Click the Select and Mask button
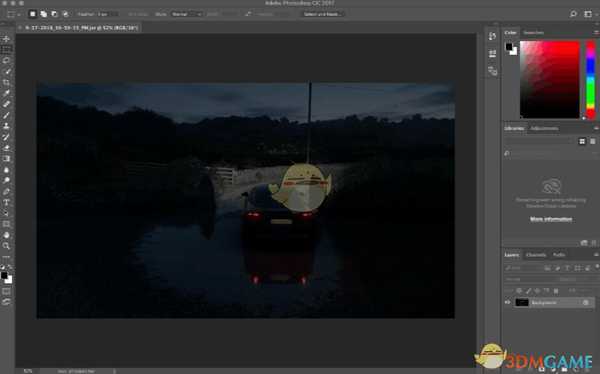Screen dimensions: 600x374 (x=322, y=14)
